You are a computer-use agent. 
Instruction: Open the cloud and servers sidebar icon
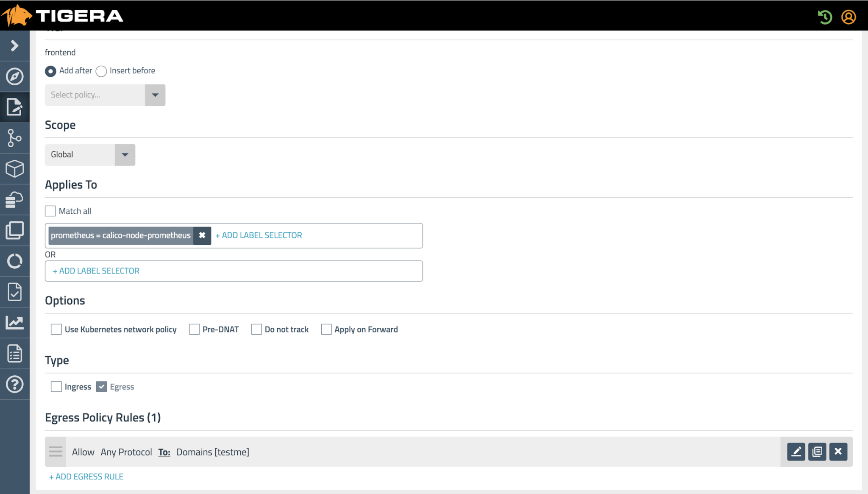pyautogui.click(x=15, y=199)
